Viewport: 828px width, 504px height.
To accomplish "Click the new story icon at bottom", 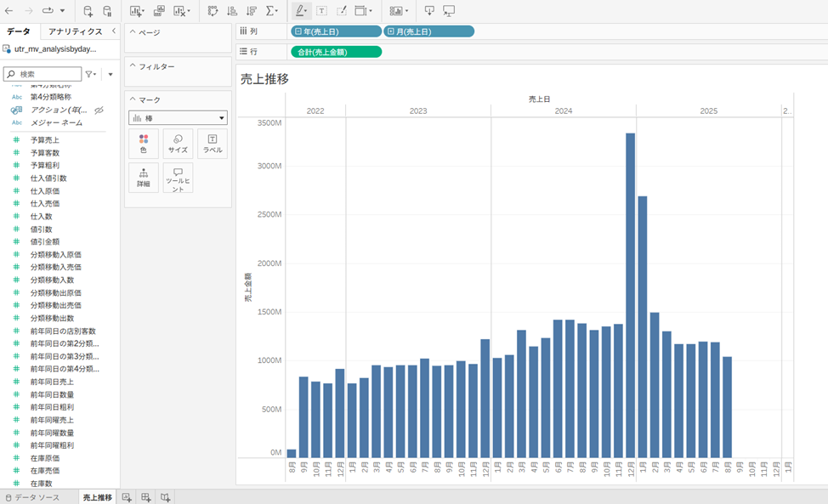I will pyautogui.click(x=165, y=497).
